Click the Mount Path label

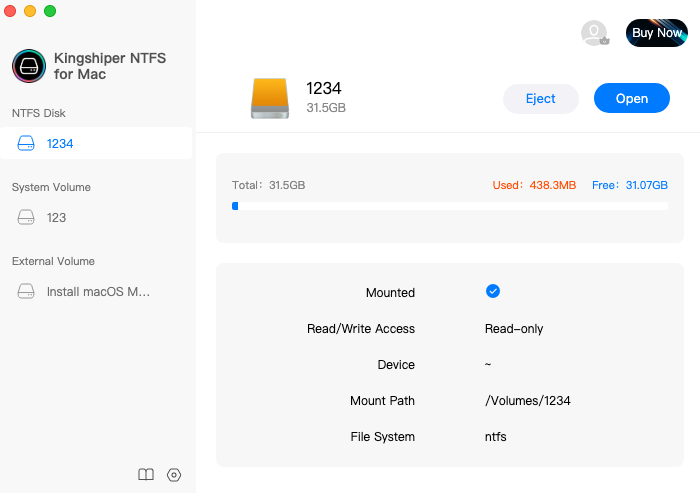(382, 401)
